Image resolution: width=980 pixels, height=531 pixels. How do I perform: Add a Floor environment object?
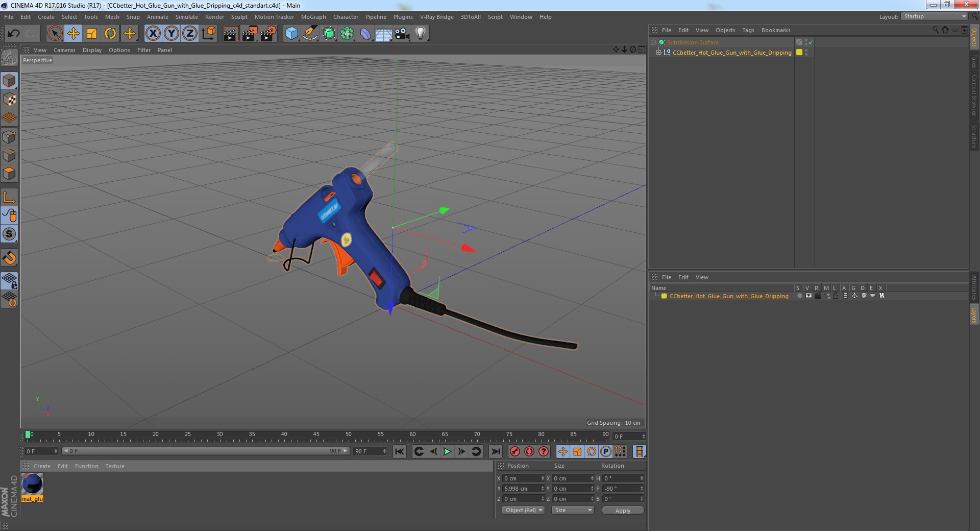383,34
